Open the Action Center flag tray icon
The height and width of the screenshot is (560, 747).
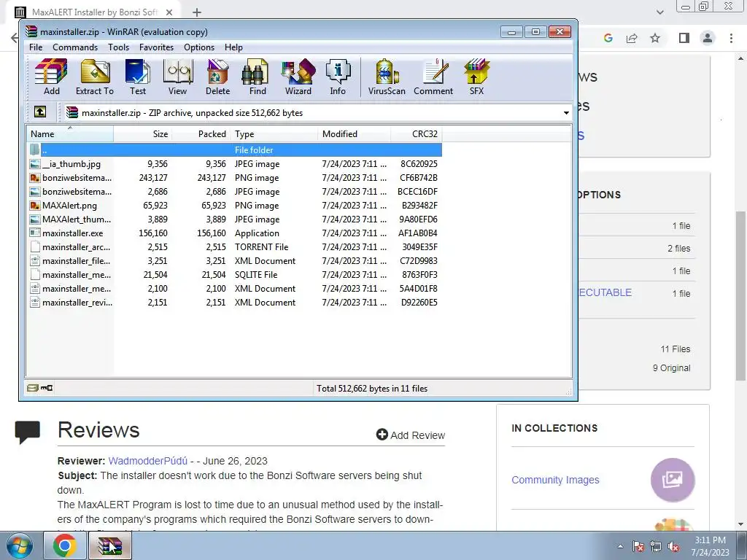[638, 546]
